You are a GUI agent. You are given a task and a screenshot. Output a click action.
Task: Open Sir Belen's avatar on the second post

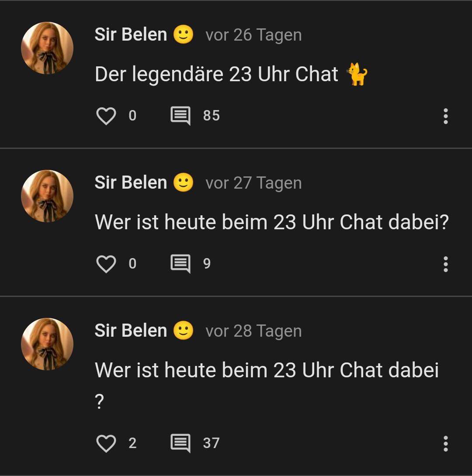coord(47,196)
